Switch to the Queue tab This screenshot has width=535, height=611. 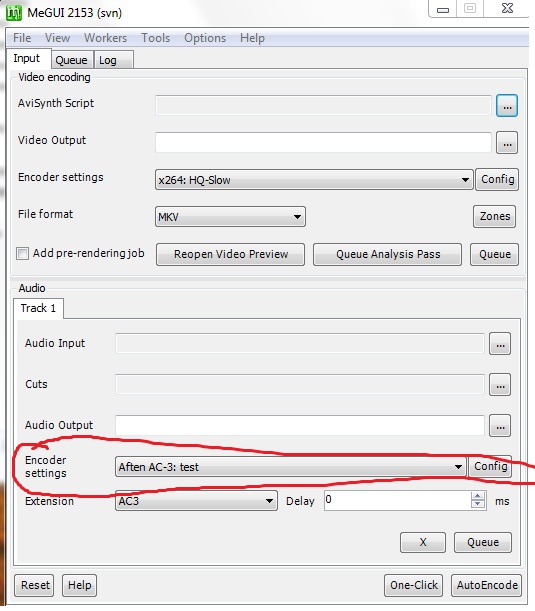point(72,60)
